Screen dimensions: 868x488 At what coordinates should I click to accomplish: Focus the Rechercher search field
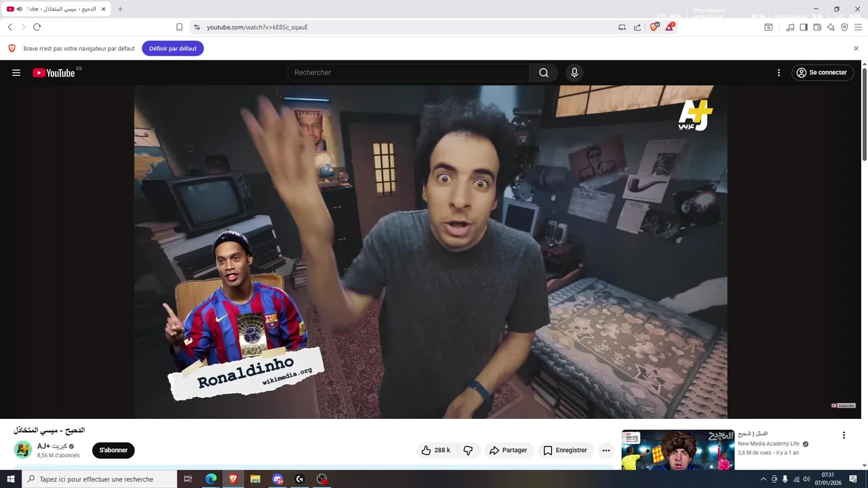point(408,73)
